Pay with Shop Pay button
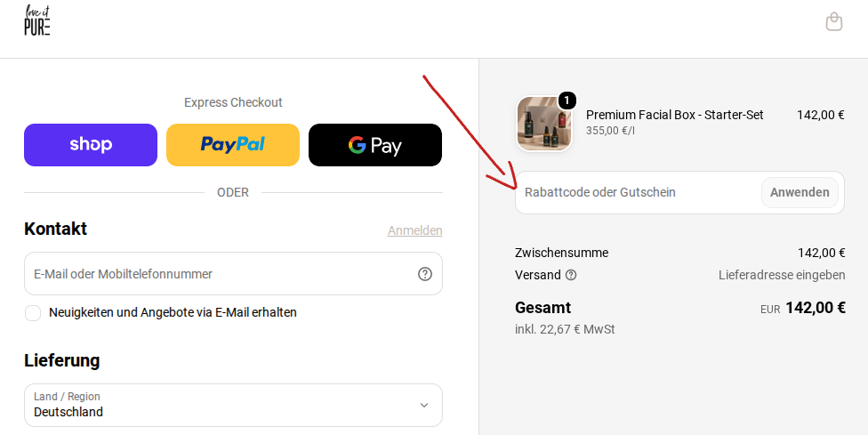This screenshot has width=868, height=435. (91, 145)
